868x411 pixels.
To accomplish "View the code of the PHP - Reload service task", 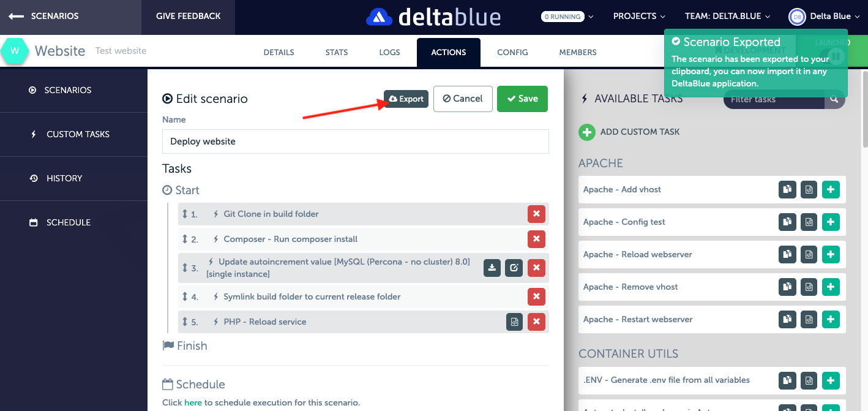I will pos(515,322).
